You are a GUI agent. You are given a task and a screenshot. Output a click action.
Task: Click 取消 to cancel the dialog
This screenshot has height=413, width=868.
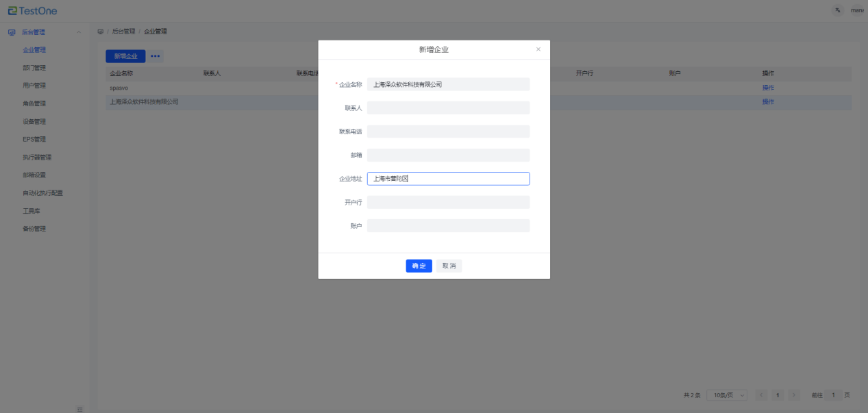[x=449, y=266]
